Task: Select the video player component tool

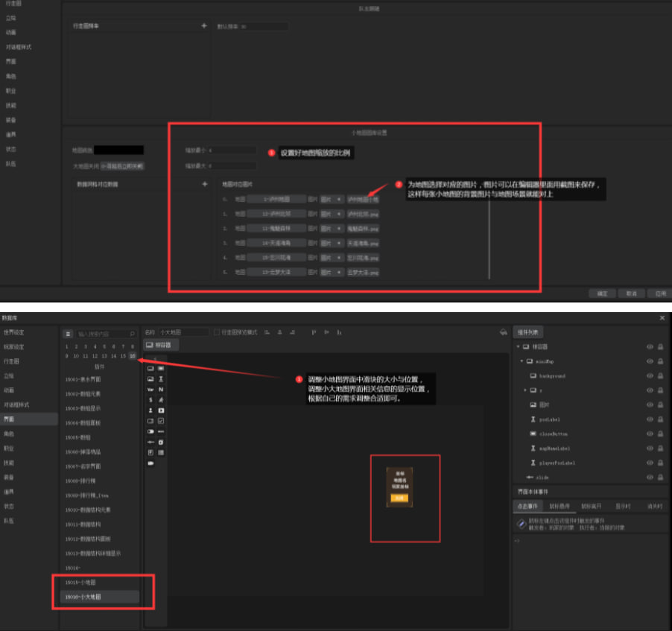Action: coord(161,410)
